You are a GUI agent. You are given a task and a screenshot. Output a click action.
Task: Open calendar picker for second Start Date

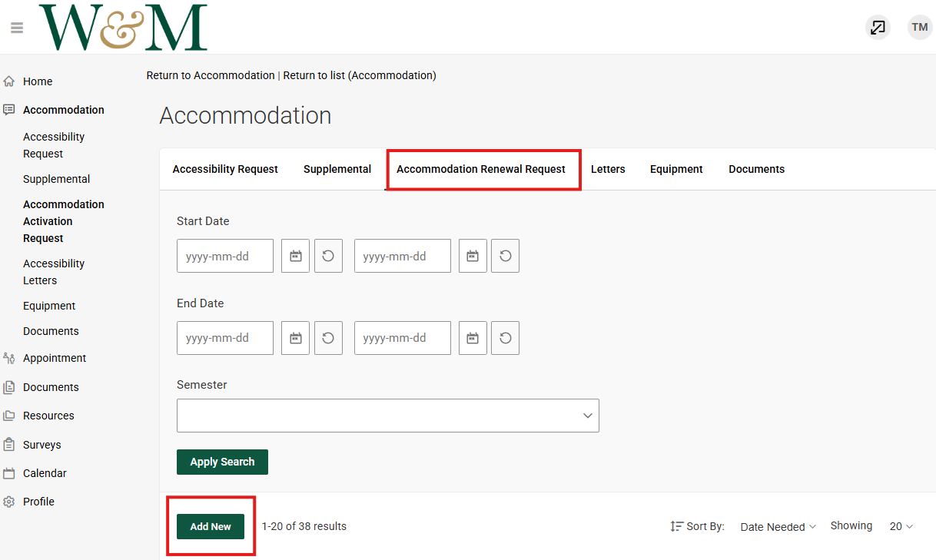(473, 256)
